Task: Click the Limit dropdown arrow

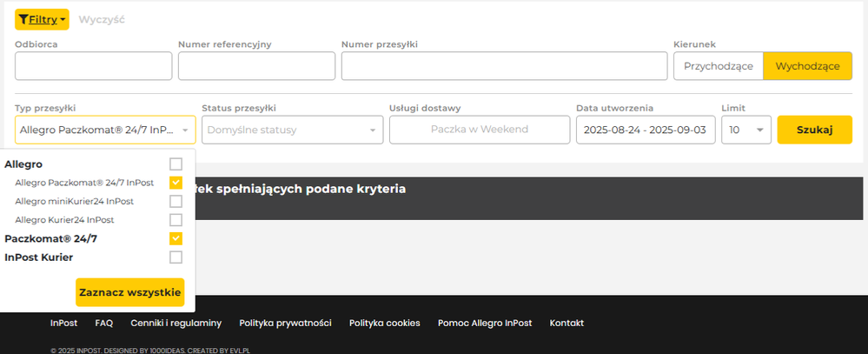Action: point(760,130)
